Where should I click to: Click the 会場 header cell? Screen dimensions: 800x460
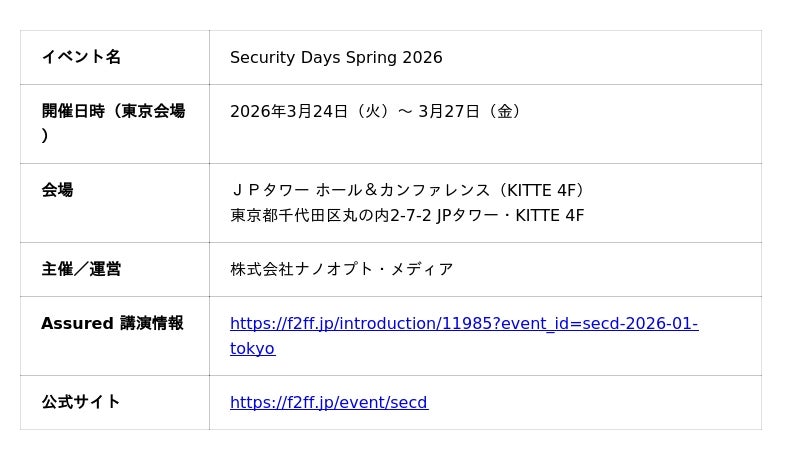pos(57,190)
